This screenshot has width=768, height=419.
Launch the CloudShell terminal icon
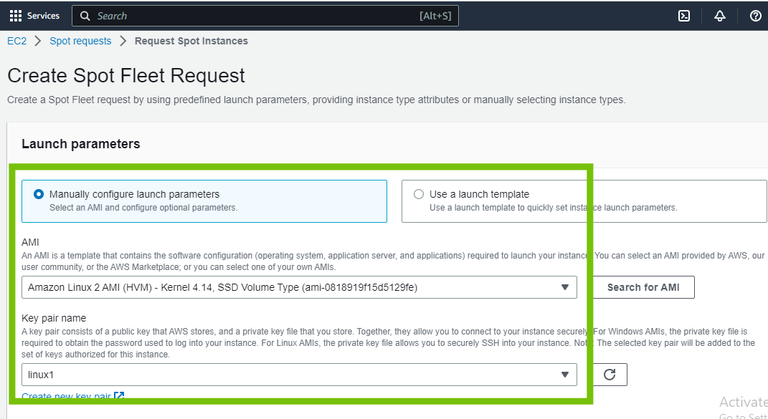pos(684,16)
